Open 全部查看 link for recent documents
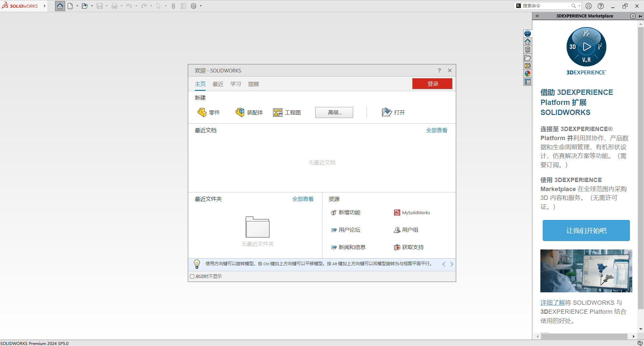 pyautogui.click(x=436, y=130)
